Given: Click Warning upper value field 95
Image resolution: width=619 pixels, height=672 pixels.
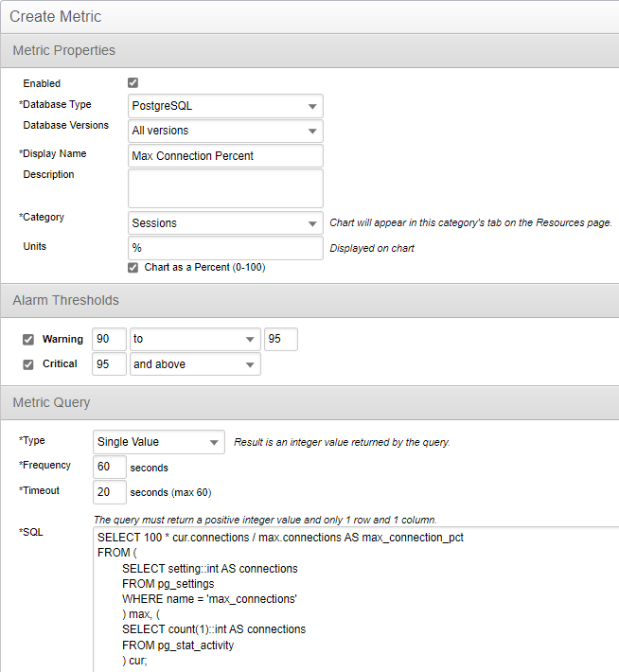Looking at the screenshot, I should pyautogui.click(x=280, y=339).
